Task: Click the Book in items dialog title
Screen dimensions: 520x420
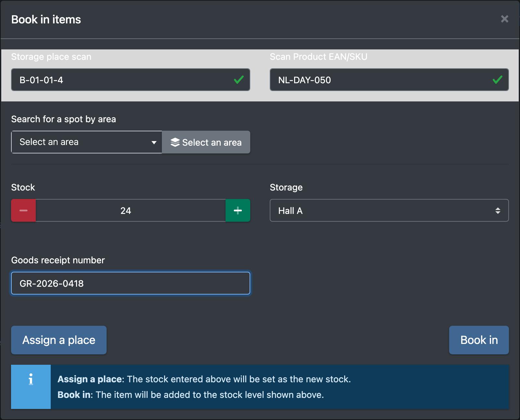Action: click(x=46, y=20)
